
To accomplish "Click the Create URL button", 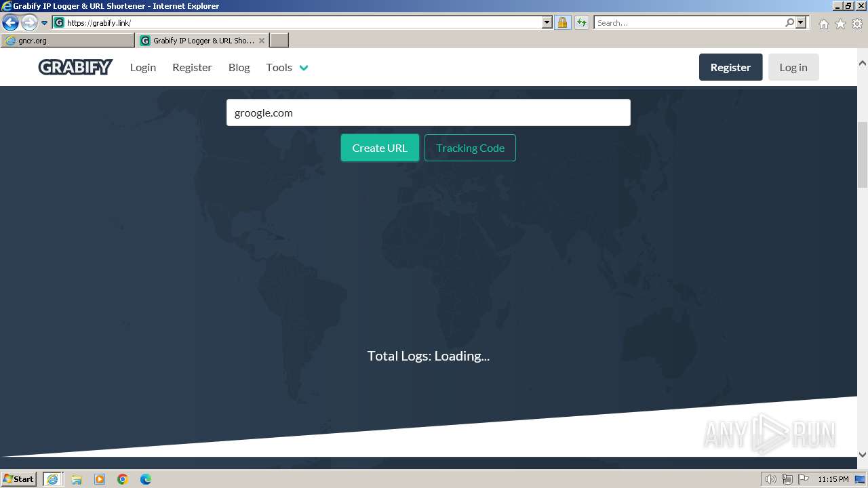I will click(380, 148).
